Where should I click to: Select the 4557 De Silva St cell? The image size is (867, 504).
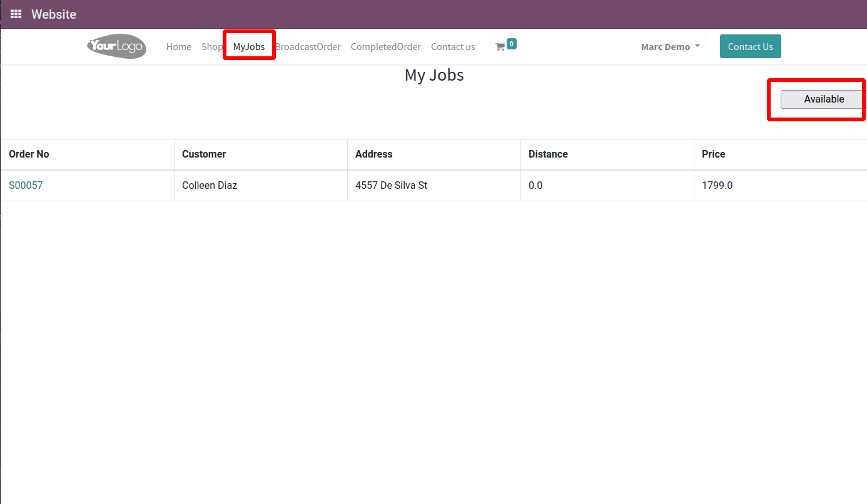point(434,185)
